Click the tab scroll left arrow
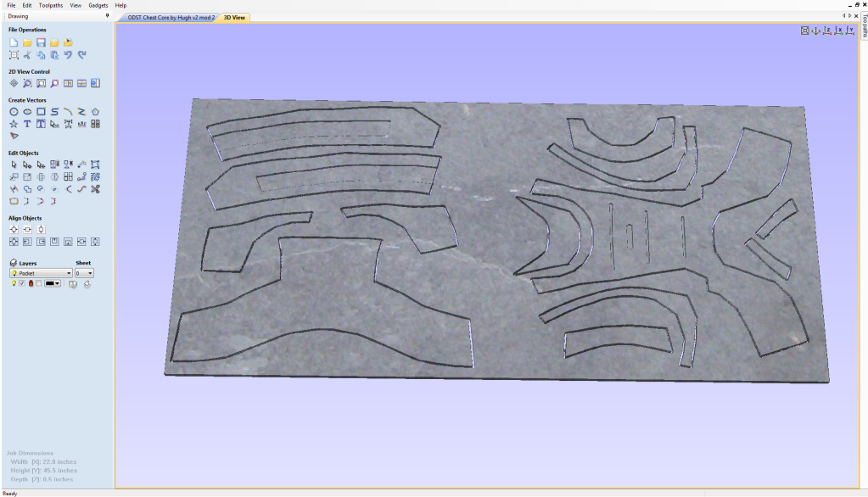Image resolution: width=868 pixels, height=497 pixels. 843,16
